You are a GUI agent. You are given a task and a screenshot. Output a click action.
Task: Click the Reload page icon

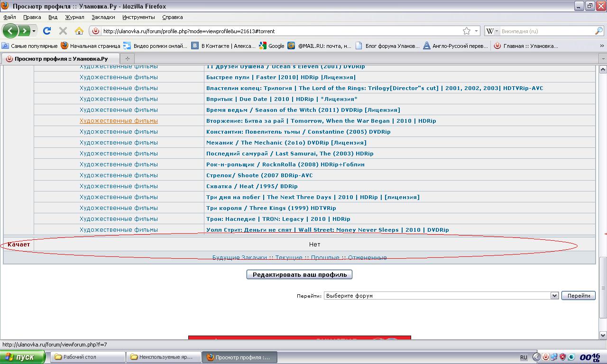coord(47,31)
